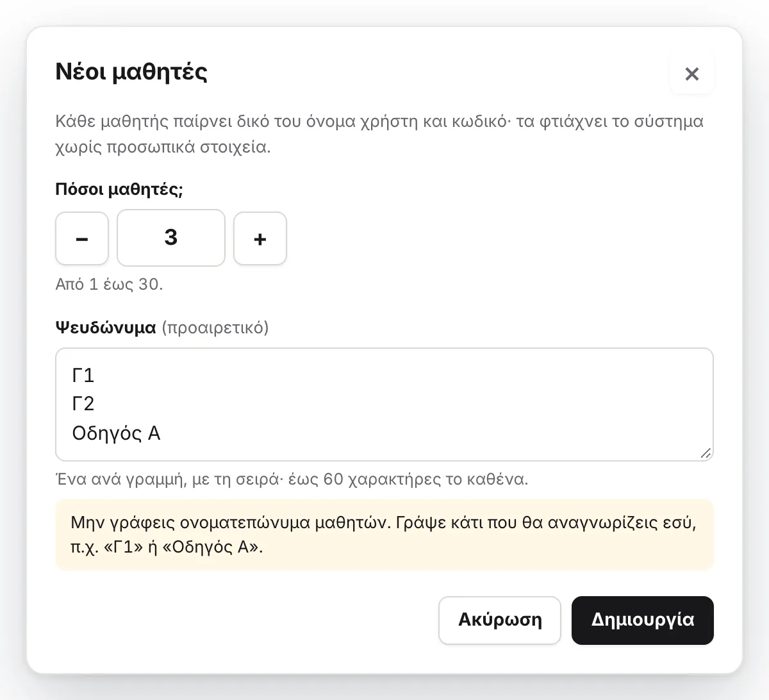
Task: Click the warning Μην γράφεις ονοματεπώνυμα μαθητών
Action: [x=384, y=535]
